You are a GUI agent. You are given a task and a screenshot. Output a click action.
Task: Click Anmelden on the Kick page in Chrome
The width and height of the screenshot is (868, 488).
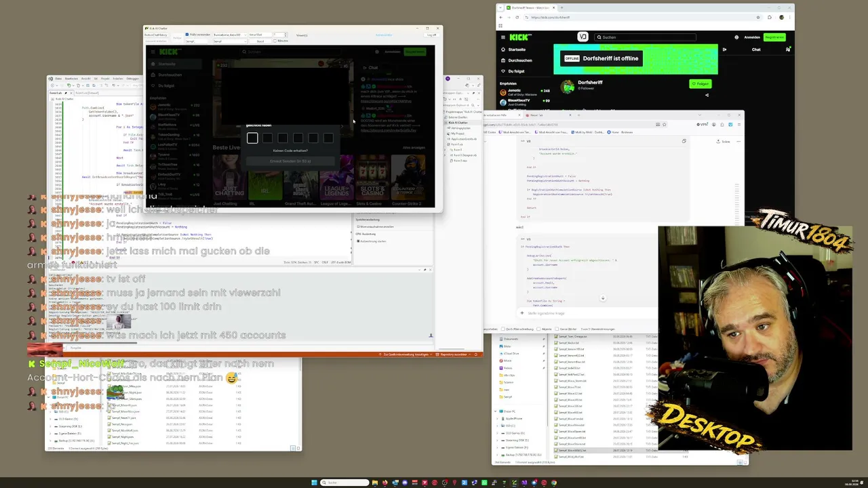point(752,37)
